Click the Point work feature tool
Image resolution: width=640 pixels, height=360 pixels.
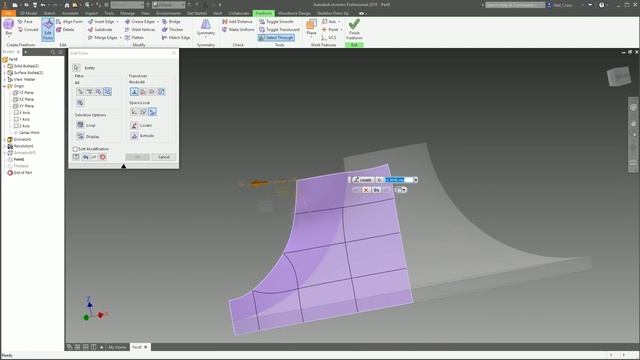330,29
